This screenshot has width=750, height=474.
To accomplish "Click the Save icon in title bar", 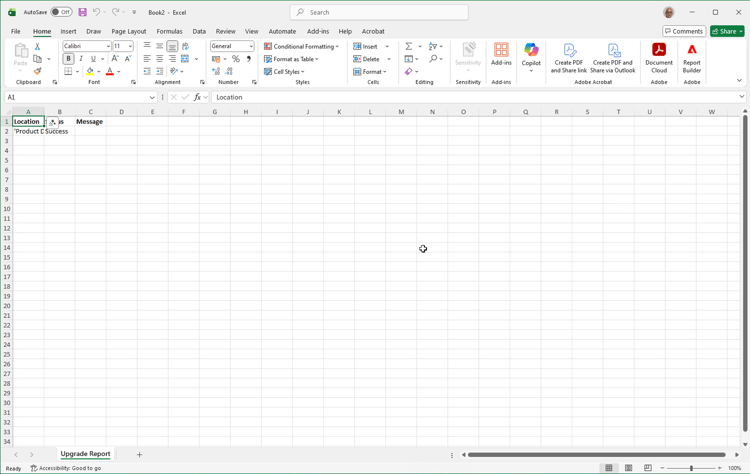I will tap(83, 12).
